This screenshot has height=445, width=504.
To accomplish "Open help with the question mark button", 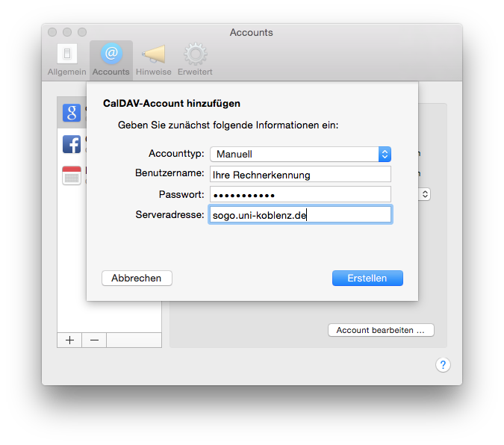I will pyautogui.click(x=443, y=365).
